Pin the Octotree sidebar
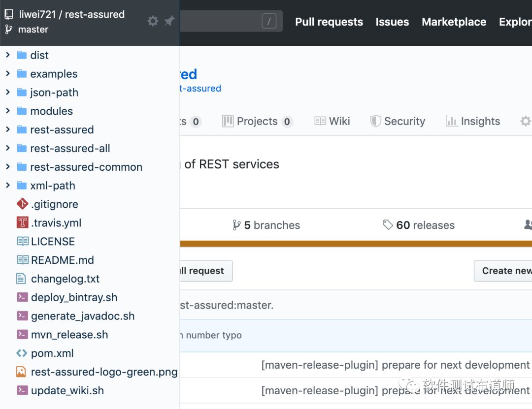This screenshot has height=409, width=532. 169,21
